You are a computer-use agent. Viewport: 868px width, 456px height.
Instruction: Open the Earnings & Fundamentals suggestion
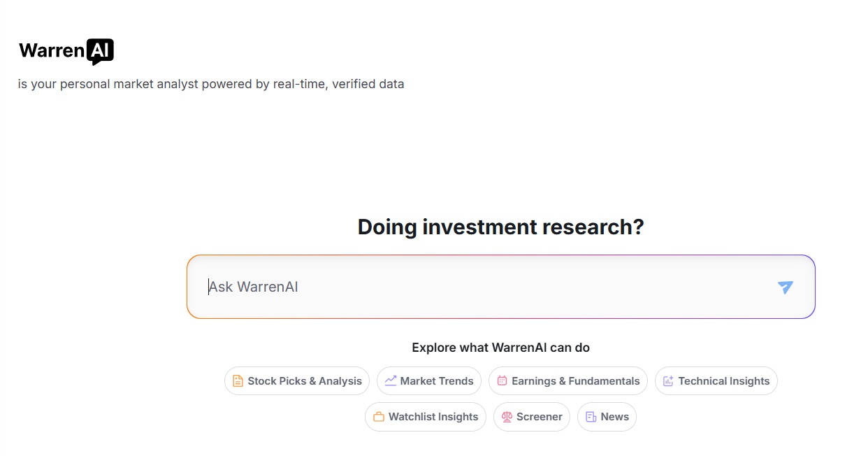coord(568,381)
